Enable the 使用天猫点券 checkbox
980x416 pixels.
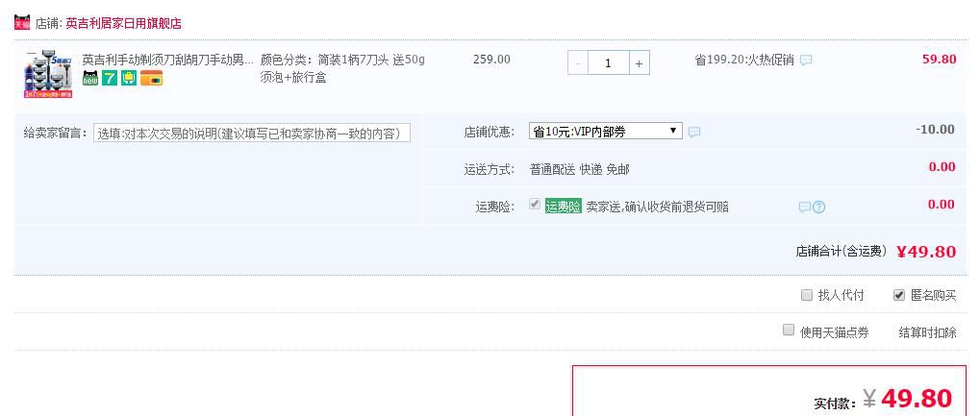click(789, 330)
